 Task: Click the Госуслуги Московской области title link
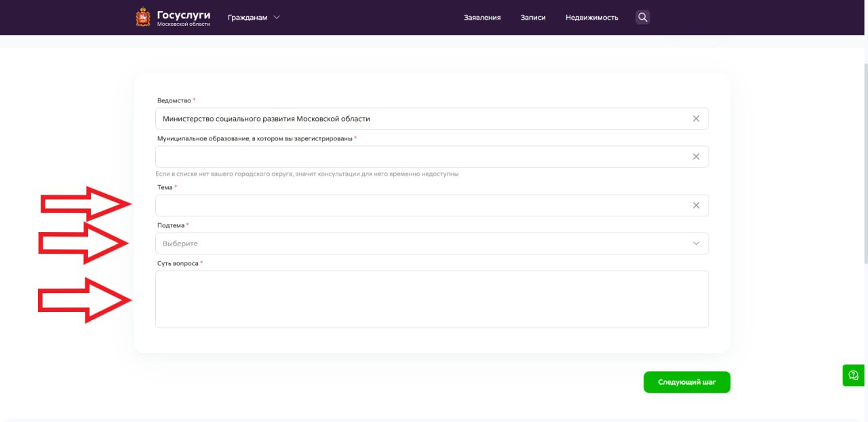[183, 18]
